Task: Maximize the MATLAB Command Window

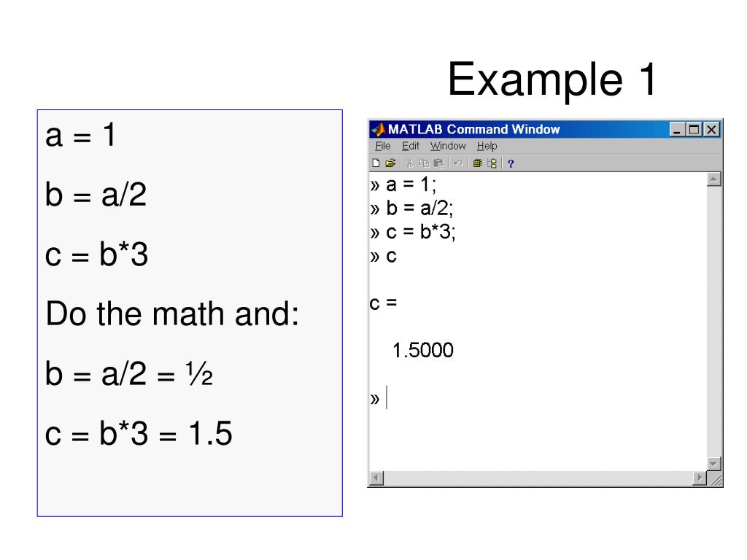Action: coord(694,129)
